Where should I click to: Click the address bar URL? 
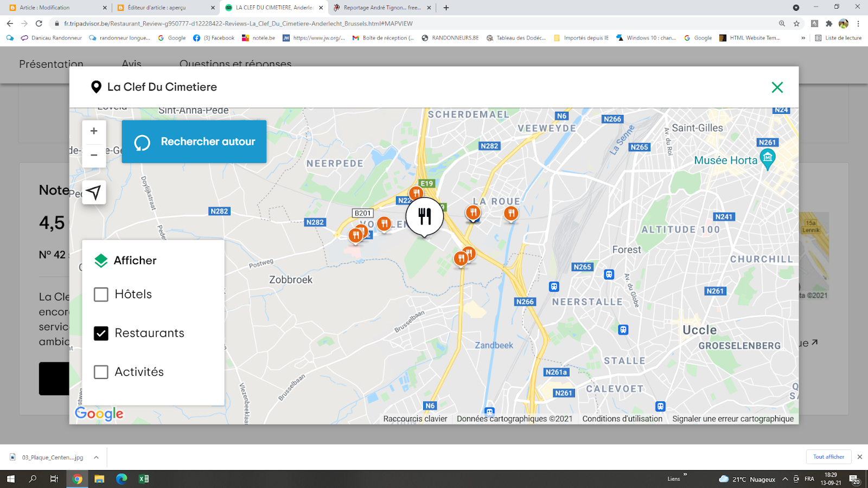pos(238,23)
